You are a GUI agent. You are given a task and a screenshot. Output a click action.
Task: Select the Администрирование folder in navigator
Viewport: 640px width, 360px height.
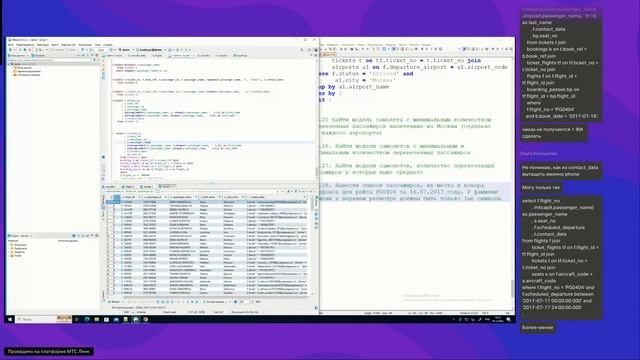tap(27, 71)
